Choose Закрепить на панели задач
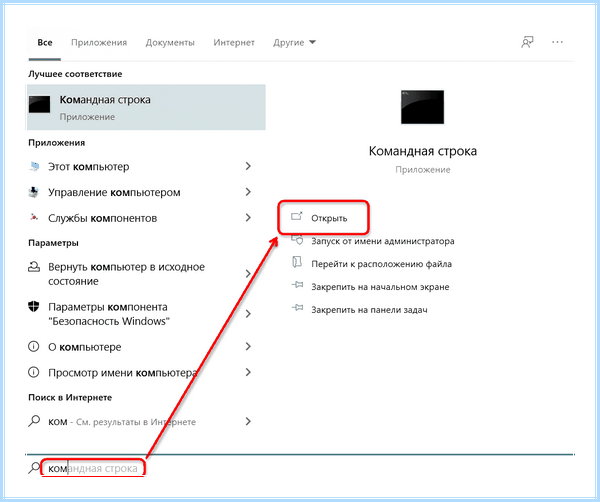 pos(369,310)
